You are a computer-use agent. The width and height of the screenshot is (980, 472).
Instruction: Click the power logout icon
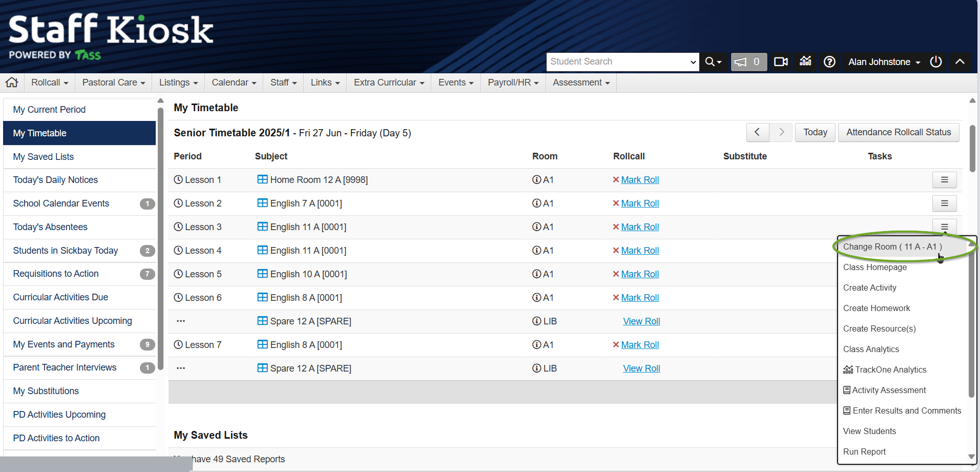(935, 62)
